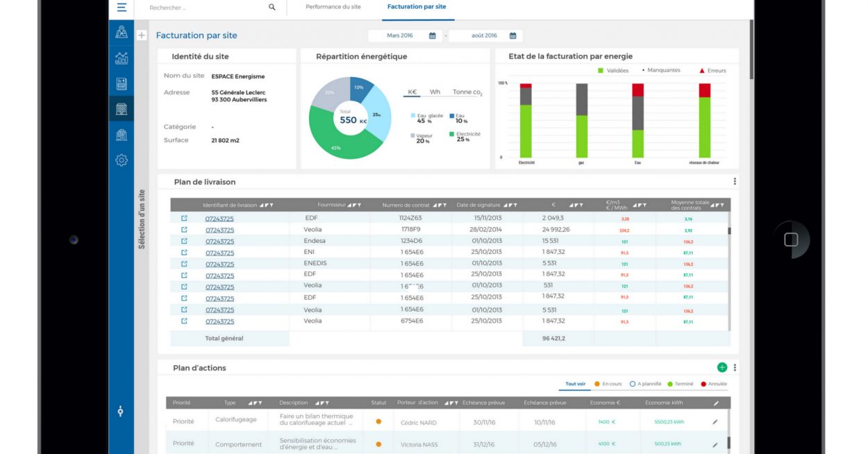
Task: Open external link icon for Endesa row
Action: pyautogui.click(x=184, y=241)
